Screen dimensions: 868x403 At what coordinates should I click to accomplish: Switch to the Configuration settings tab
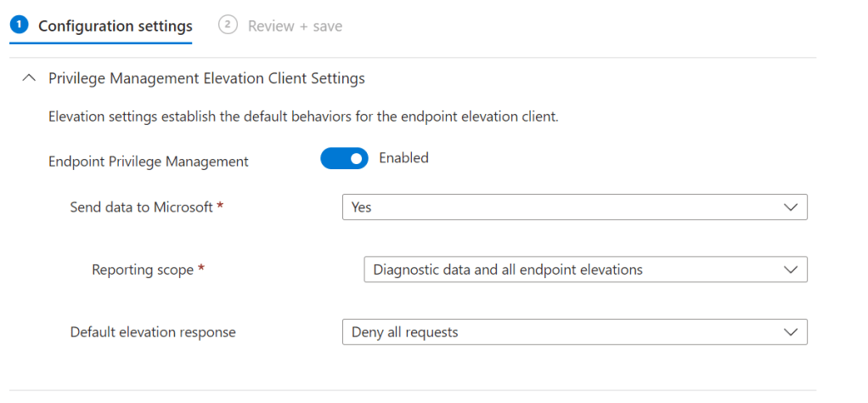click(x=115, y=26)
